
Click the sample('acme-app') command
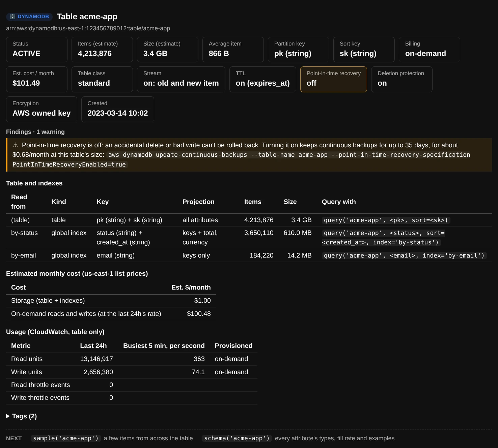(x=66, y=438)
